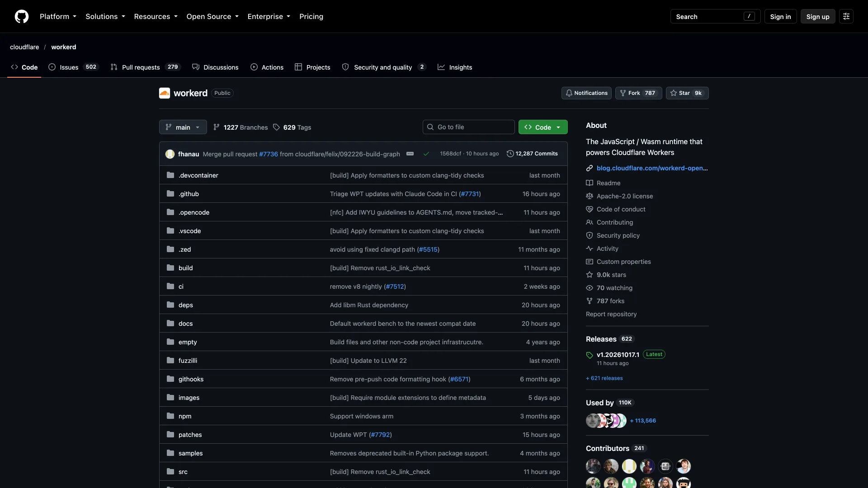Click the Sign up button
This screenshot has height=488, width=868.
pos(818,17)
